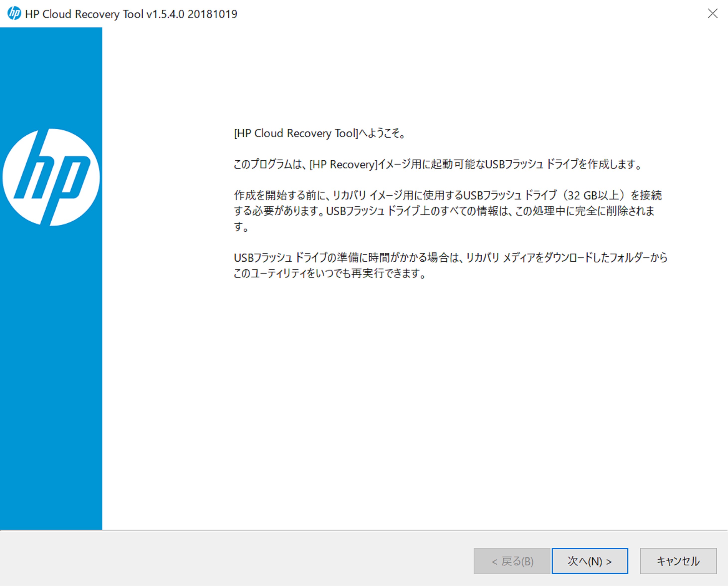Click blue side panel area above HP logo
Viewport: 728px width, 586px height.
click(x=51, y=78)
